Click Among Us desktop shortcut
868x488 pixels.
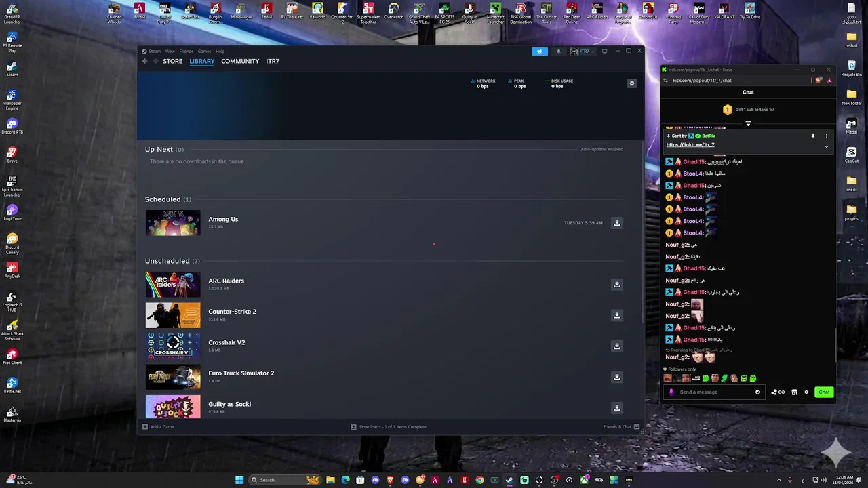tap(648, 12)
